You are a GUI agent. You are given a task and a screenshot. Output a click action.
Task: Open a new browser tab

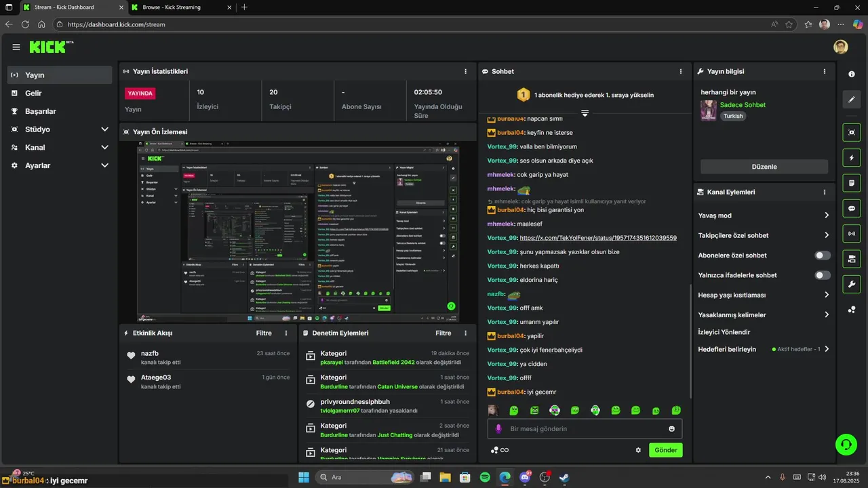click(x=244, y=7)
